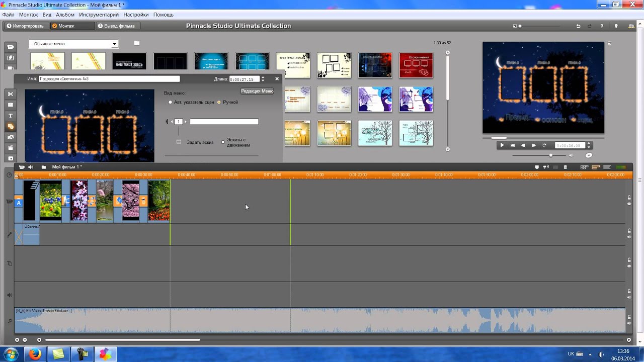Select the scissors split-clip tool
Viewport: 644px width, 362px height.
pyautogui.click(x=11, y=94)
